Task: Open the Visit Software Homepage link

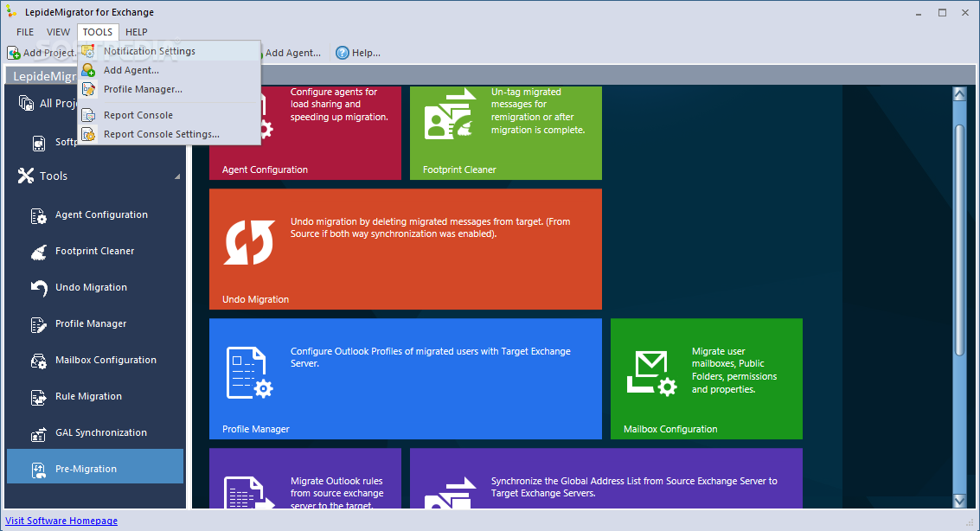Action: (x=61, y=521)
